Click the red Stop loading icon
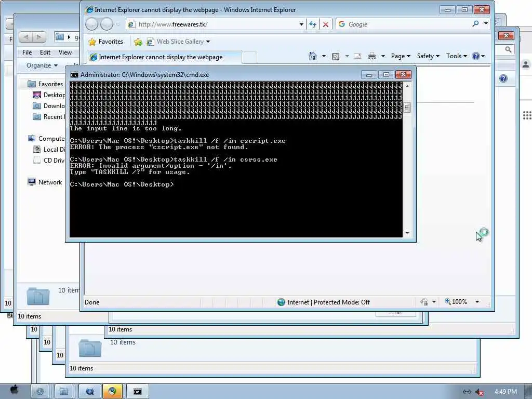532x399 pixels. [325, 24]
